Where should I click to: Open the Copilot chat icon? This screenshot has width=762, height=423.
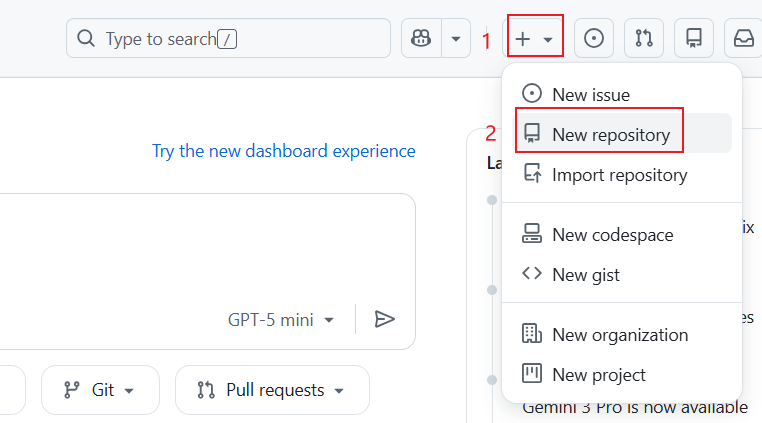click(421, 39)
